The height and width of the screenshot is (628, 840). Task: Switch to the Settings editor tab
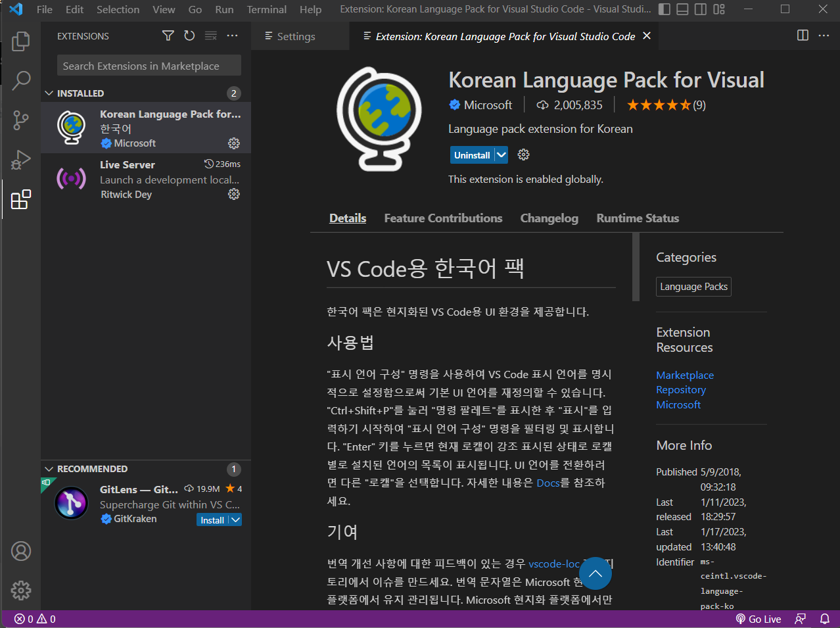[x=300, y=36]
